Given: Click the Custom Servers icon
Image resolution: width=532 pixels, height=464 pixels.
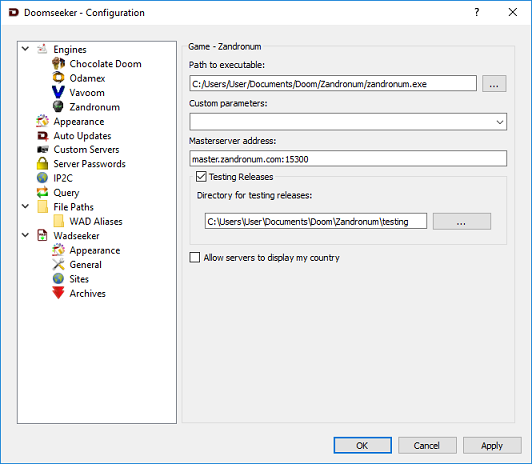Looking at the screenshot, I should (x=42, y=150).
